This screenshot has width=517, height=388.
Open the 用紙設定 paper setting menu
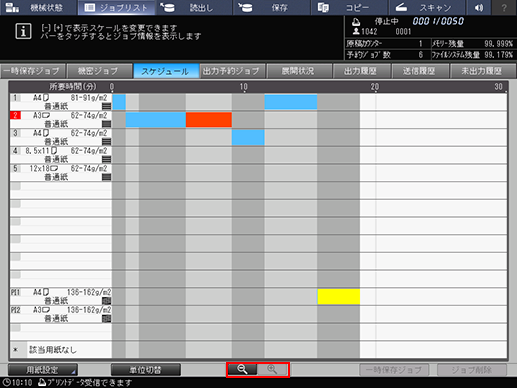[43, 370]
